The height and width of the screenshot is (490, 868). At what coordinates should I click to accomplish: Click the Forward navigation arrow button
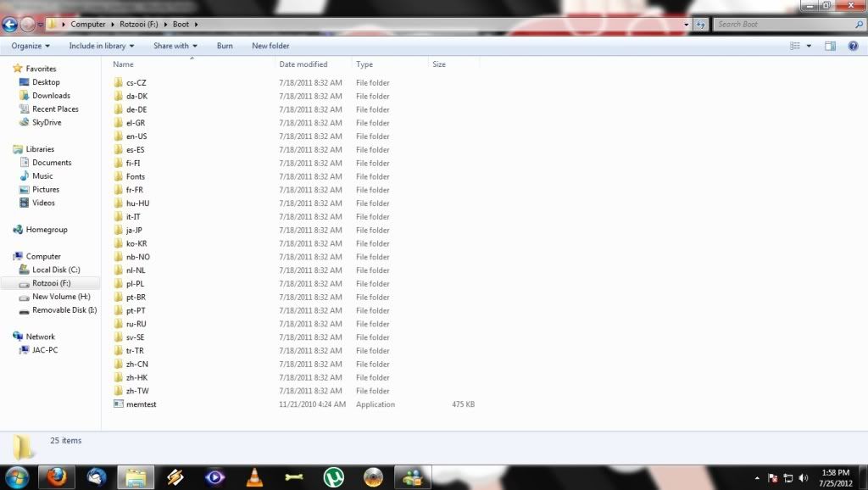pyautogui.click(x=27, y=25)
